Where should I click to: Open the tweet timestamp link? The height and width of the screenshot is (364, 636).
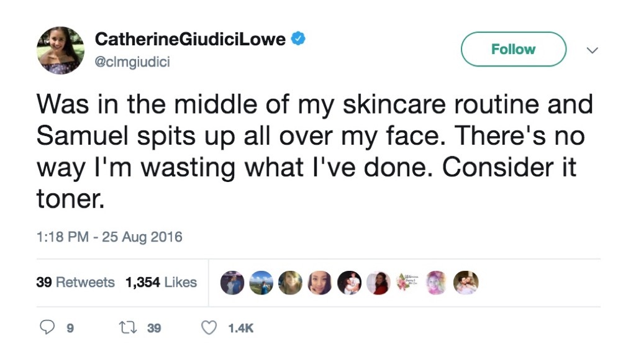pos(109,237)
